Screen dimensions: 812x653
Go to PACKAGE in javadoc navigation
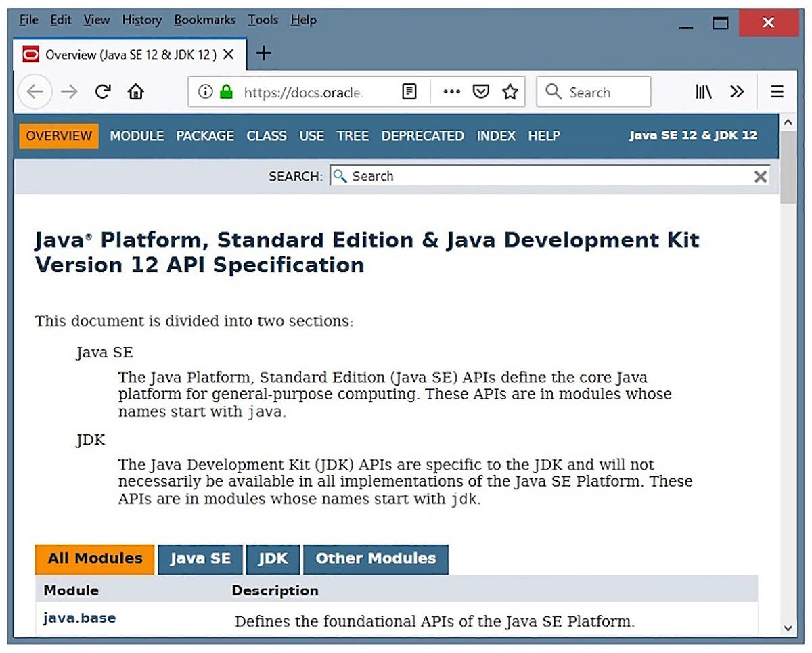(x=205, y=136)
